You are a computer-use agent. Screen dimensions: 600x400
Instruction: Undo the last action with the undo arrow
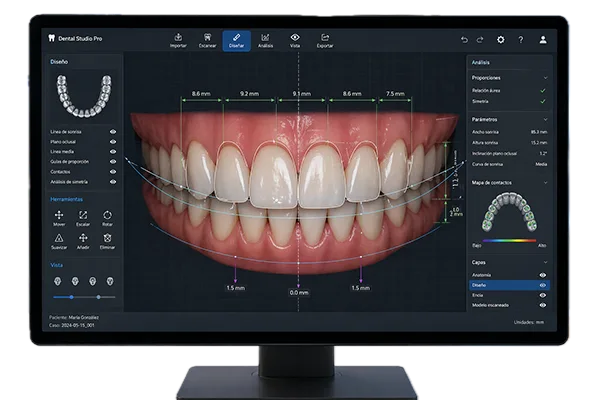(465, 40)
